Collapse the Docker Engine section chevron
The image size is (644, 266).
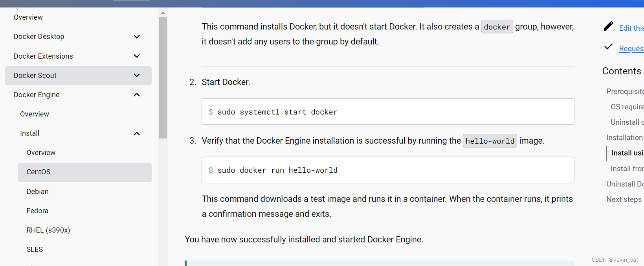137,94
